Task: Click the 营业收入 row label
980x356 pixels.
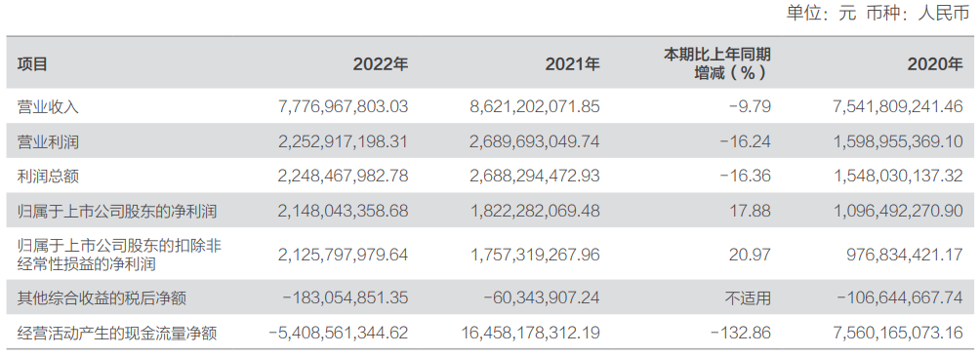Action: tap(48, 107)
